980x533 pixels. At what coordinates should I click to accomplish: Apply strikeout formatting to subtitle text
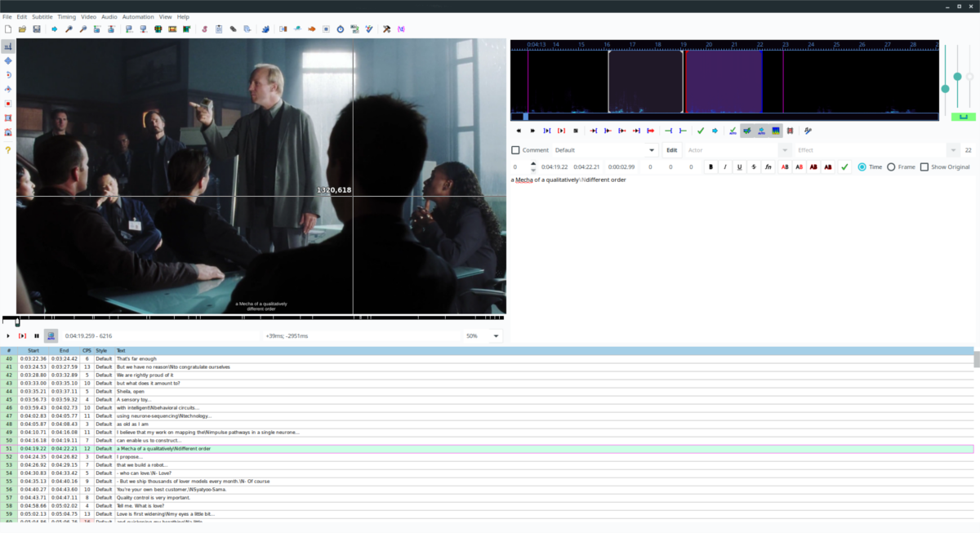753,167
